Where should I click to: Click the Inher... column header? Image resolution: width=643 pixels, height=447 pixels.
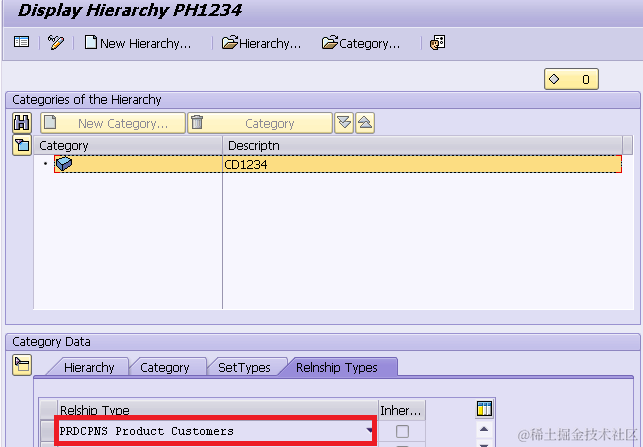point(402,411)
